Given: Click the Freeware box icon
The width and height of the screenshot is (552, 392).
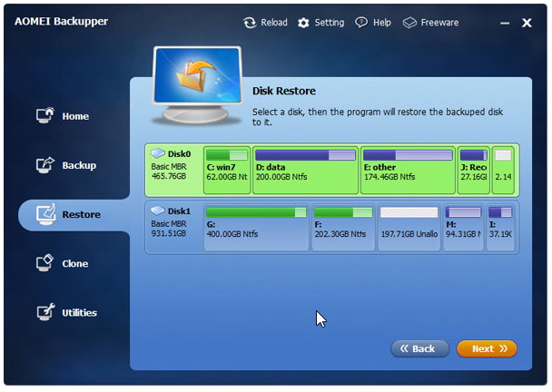Looking at the screenshot, I should coord(409,23).
